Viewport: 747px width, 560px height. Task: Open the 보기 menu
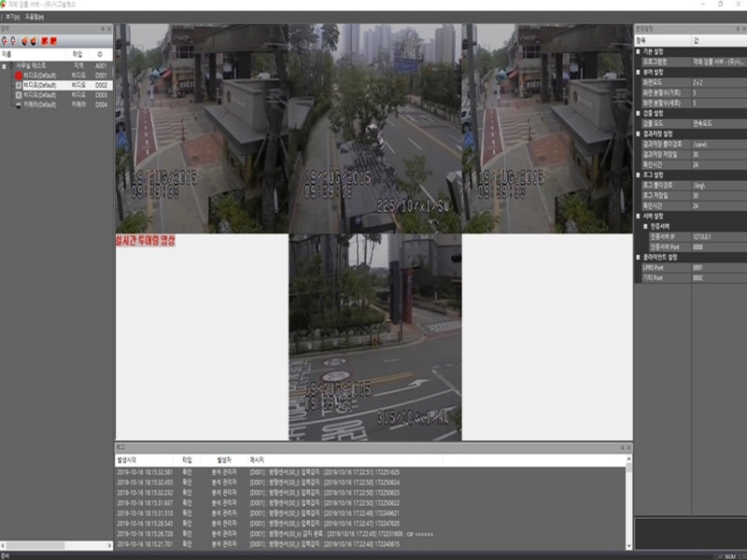click(x=10, y=16)
